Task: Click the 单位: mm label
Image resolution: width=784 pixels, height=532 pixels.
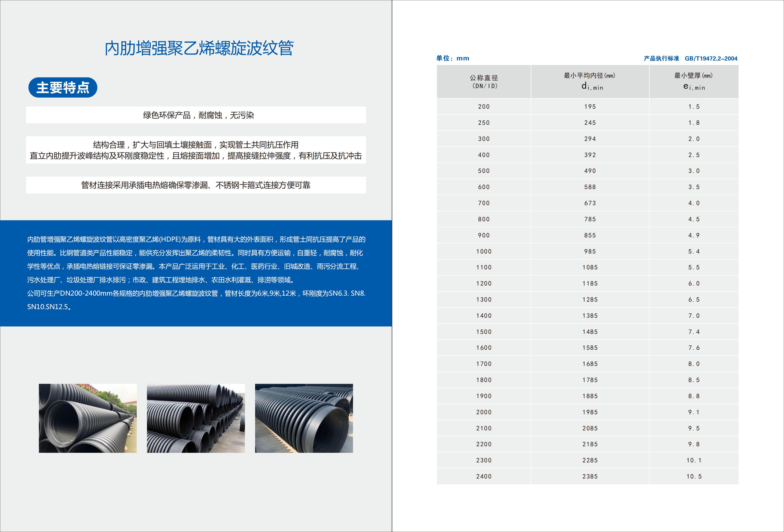Action: [x=452, y=58]
